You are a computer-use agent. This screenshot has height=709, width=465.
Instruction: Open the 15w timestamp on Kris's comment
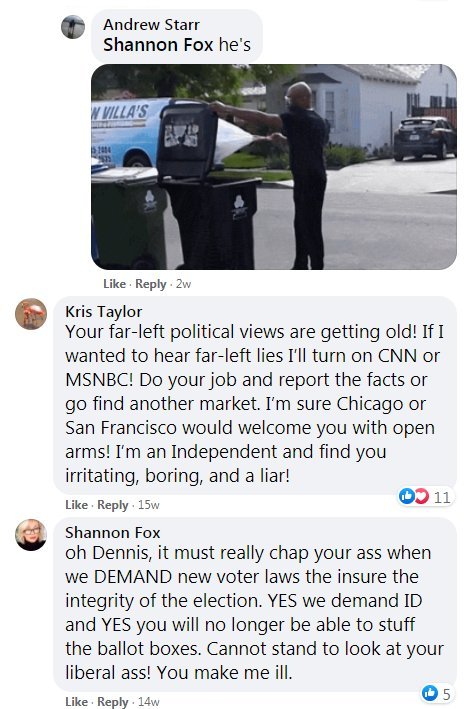click(148, 505)
